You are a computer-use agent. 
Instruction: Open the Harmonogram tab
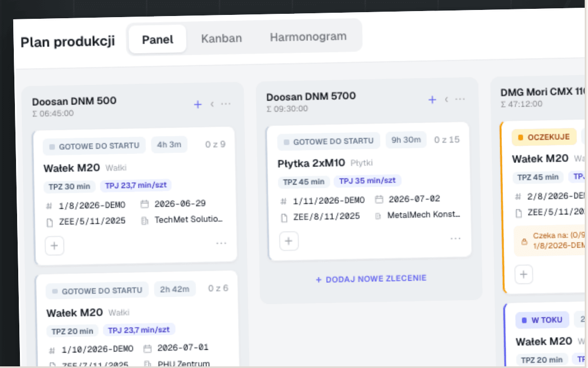308,37
